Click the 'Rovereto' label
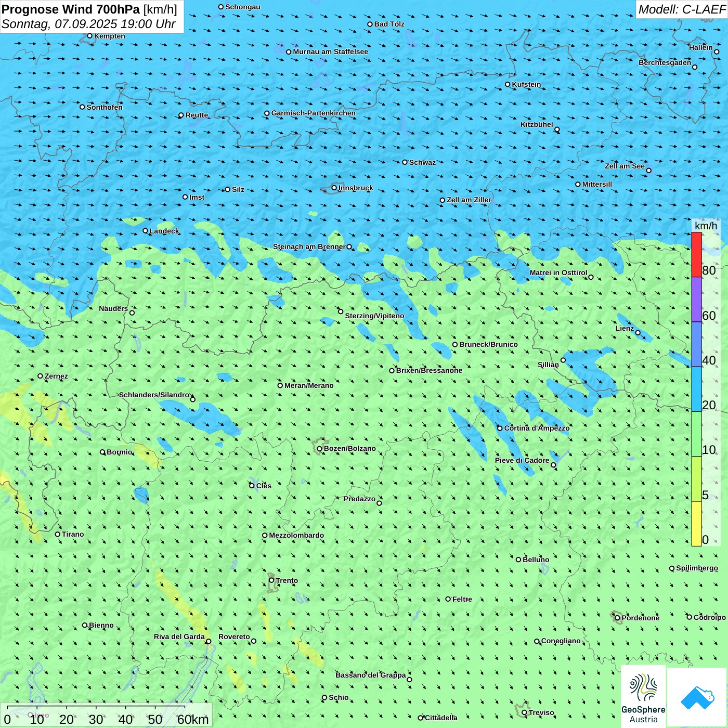The image size is (728, 728). (234, 636)
